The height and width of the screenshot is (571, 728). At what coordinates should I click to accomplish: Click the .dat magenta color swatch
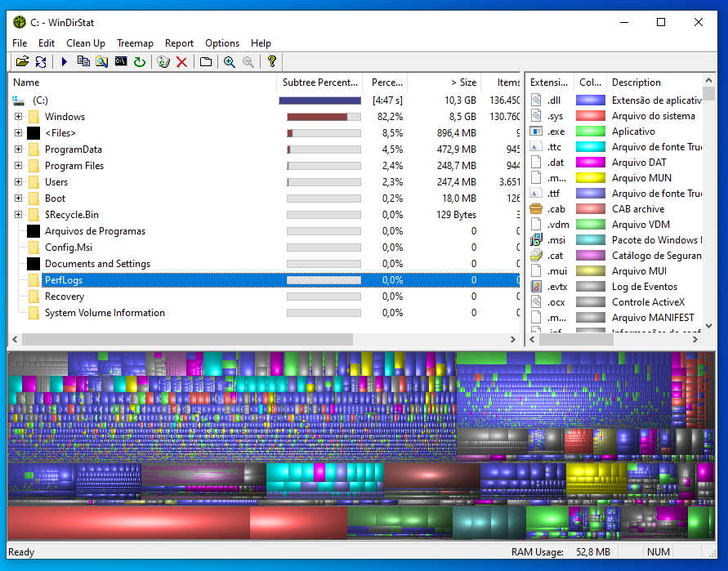(x=591, y=163)
